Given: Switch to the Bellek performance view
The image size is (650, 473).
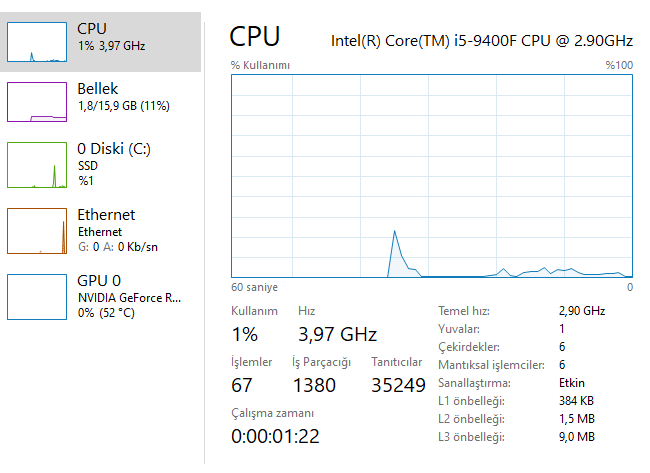Looking at the screenshot, I should coord(98,90).
